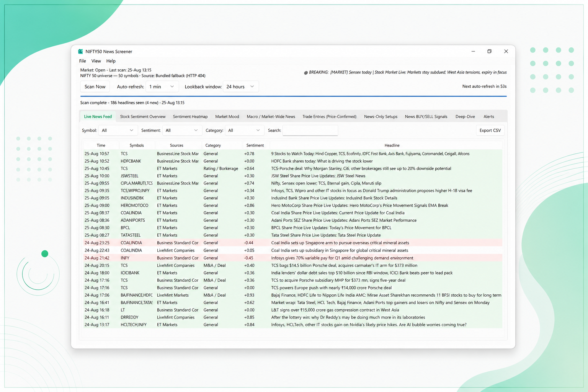This screenshot has height=392, width=588.
Task: Switch to Stock Sentiment Overview tab
Action: 143,117
